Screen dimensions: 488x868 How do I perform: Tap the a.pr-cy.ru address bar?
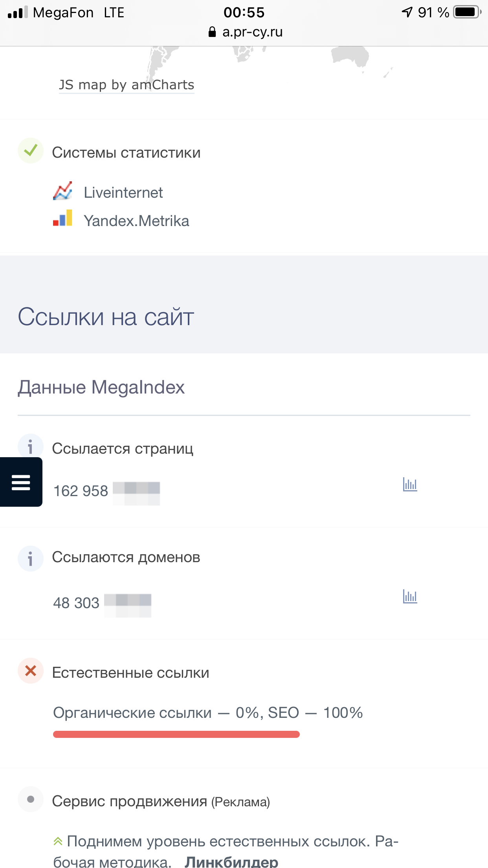(x=245, y=32)
